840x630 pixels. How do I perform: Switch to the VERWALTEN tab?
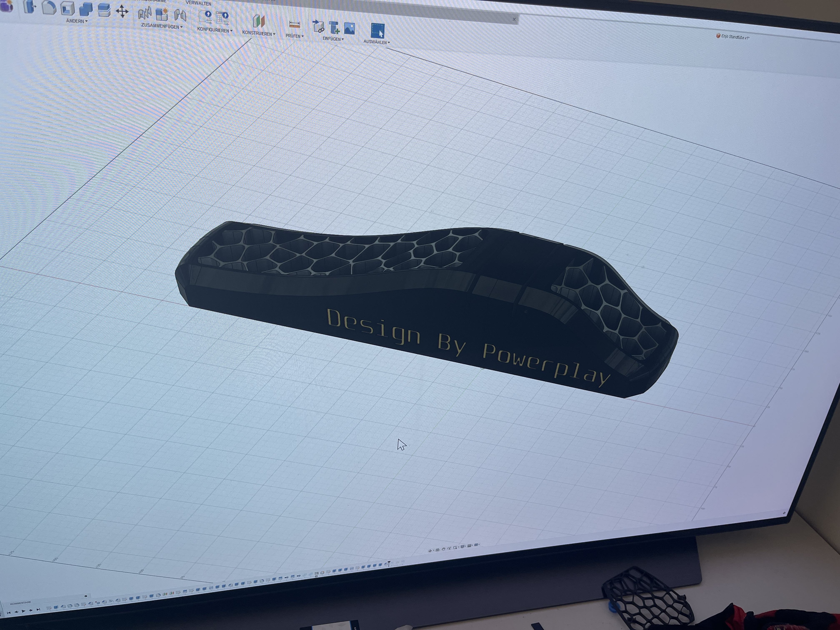[198, 3]
